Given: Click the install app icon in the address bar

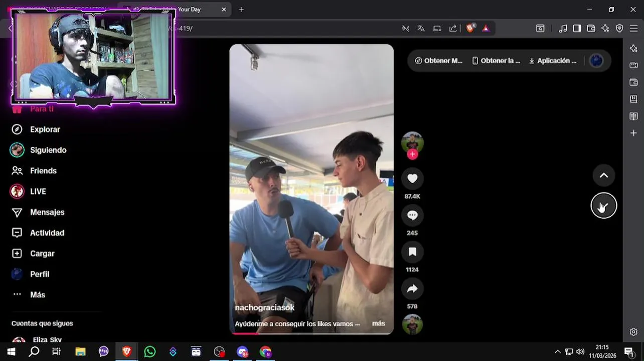Looking at the screenshot, I should (x=437, y=29).
